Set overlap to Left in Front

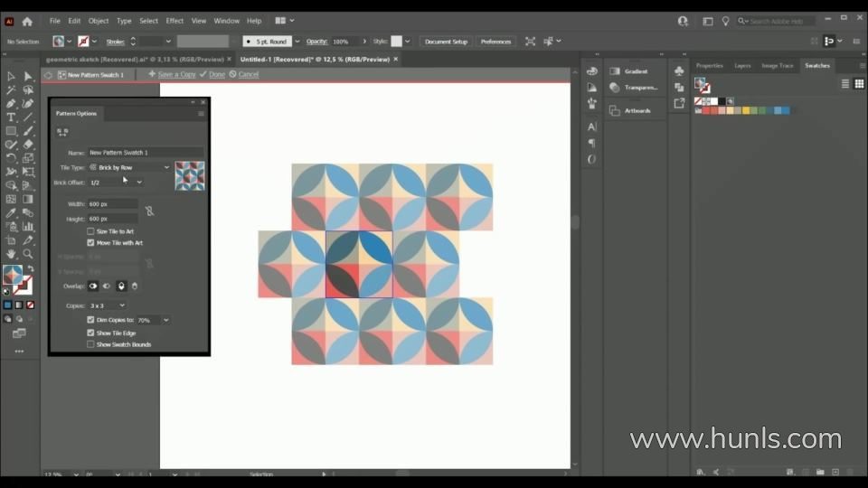pos(93,286)
